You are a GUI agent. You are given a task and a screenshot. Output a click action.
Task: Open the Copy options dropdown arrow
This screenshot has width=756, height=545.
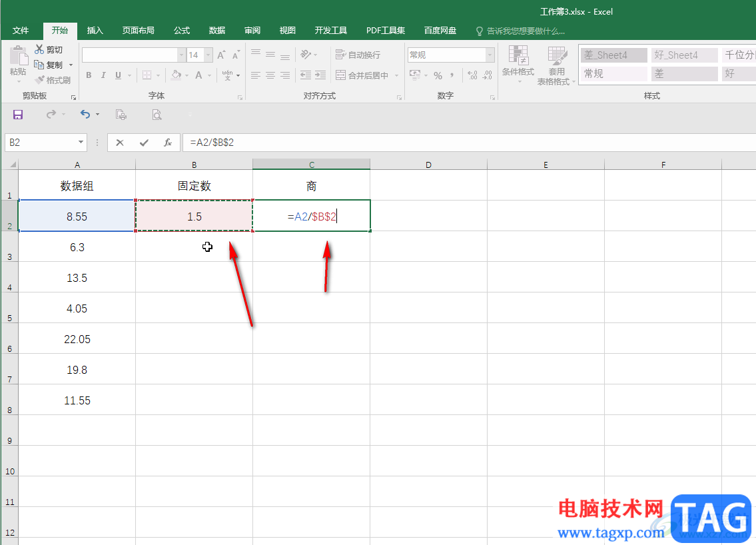(71, 65)
